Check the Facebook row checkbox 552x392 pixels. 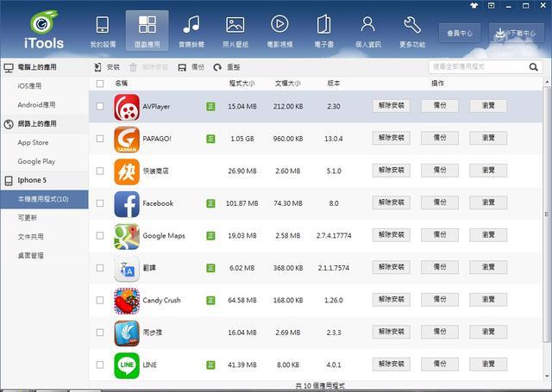click(100, 203)
